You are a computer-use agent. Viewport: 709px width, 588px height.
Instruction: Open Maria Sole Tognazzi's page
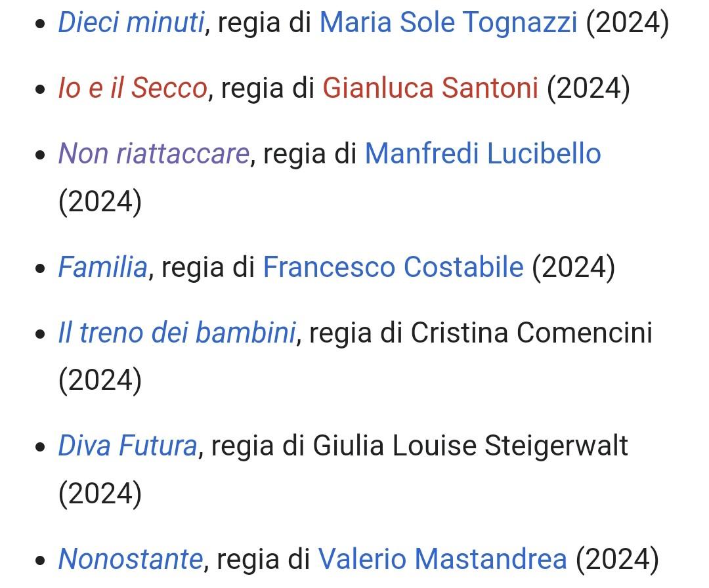[448, 22]
